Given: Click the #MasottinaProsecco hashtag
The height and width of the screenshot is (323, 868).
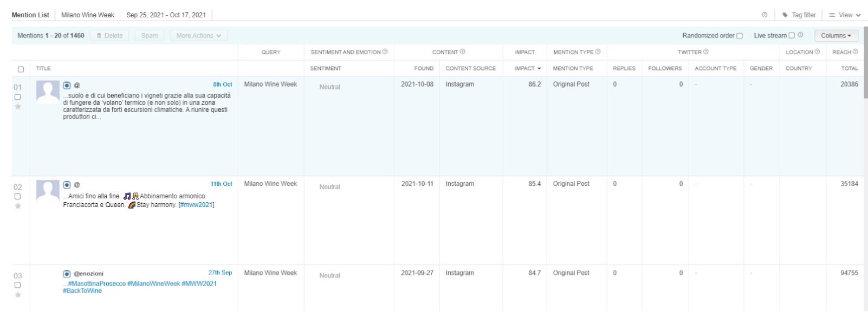Looking at the screenshot, I should click(97, 284).
